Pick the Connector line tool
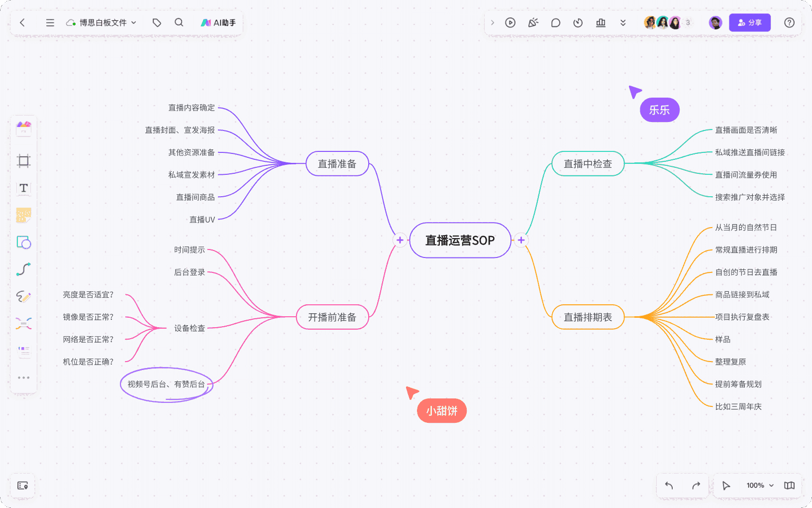 coord(23,269)
